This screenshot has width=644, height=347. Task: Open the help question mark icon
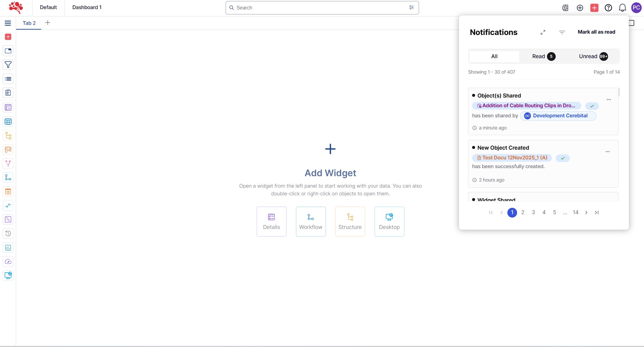pyautogui.click(x=608, y=8)
